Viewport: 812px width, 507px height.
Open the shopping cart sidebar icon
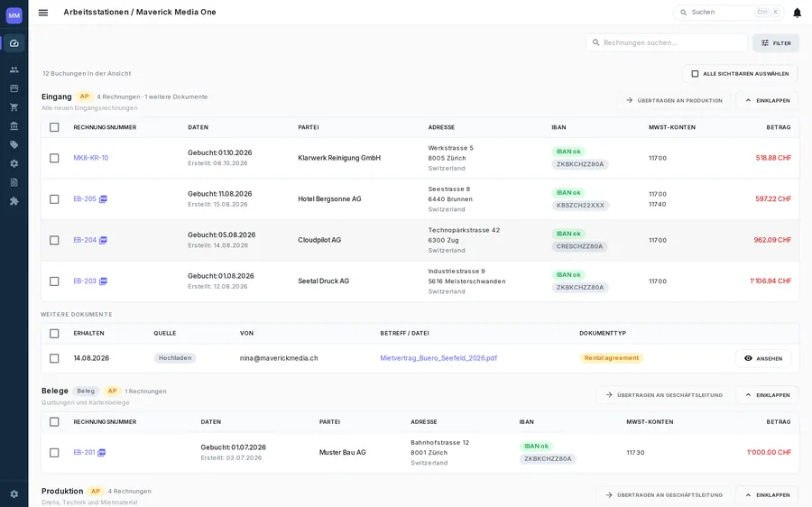pyautogui.click(x=14, y=107)
